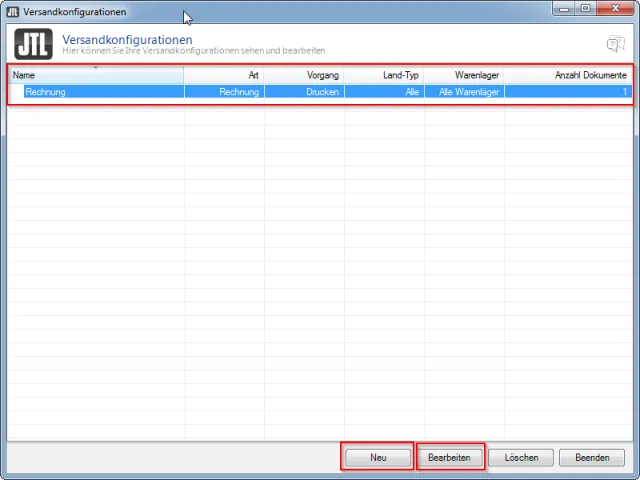640x480 pixels.
Task: Click the help speech-bubble icon
Action: tap(616, 44)
